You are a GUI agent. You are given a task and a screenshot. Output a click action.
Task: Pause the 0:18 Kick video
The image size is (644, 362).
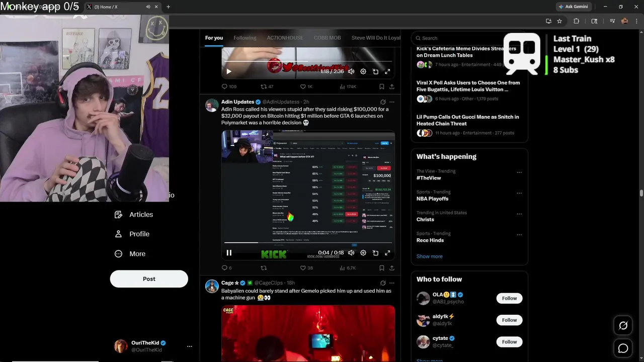pos(229,253)
